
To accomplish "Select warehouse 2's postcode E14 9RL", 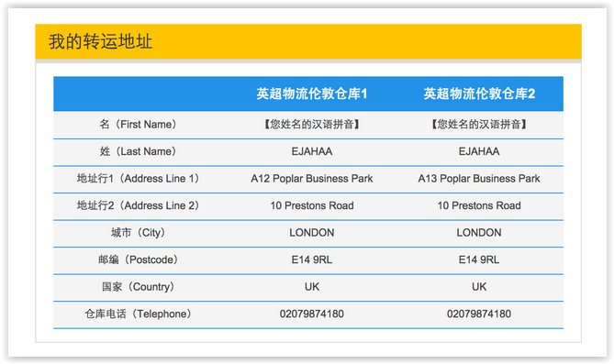I will coord(479,259).
